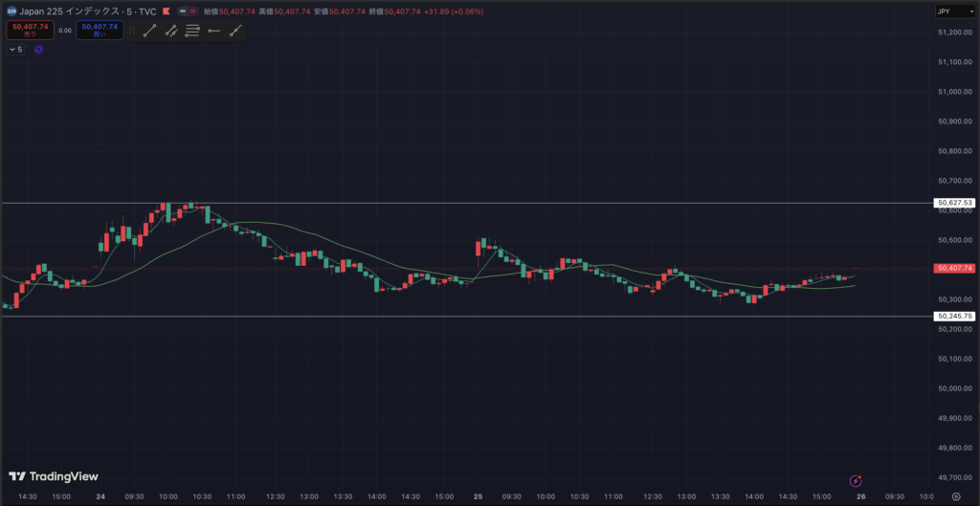Click the current price label 50,407.74 on axis

[x=955, y=269]
